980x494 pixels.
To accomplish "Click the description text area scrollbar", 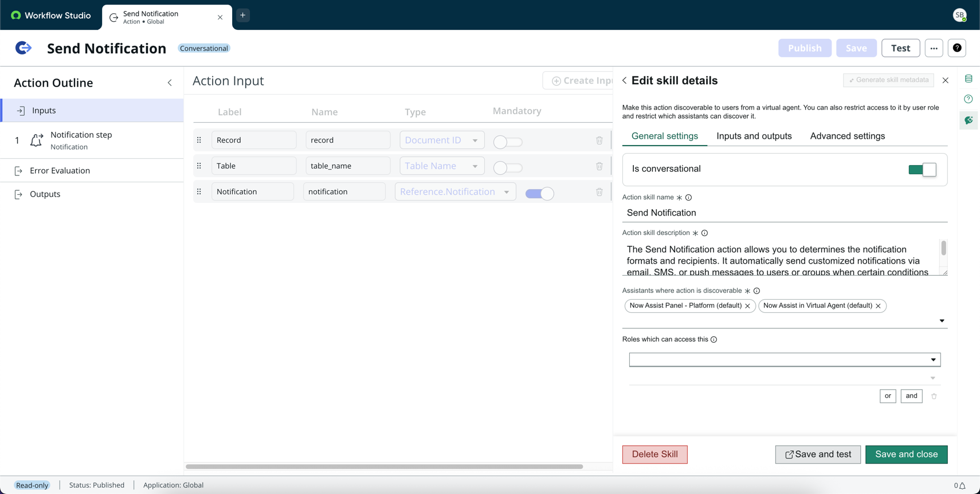I will pyautogui.click(x=943, y=248).
